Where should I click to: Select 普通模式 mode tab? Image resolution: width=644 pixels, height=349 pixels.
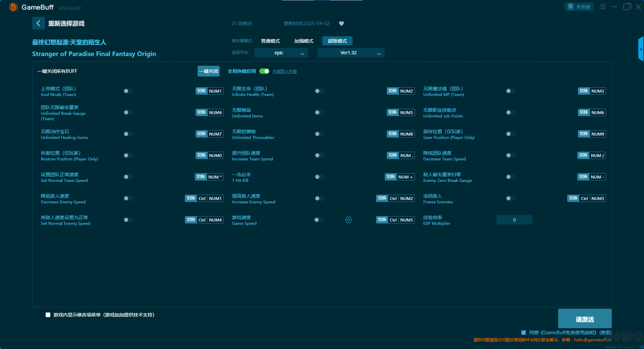pos(270,41)
